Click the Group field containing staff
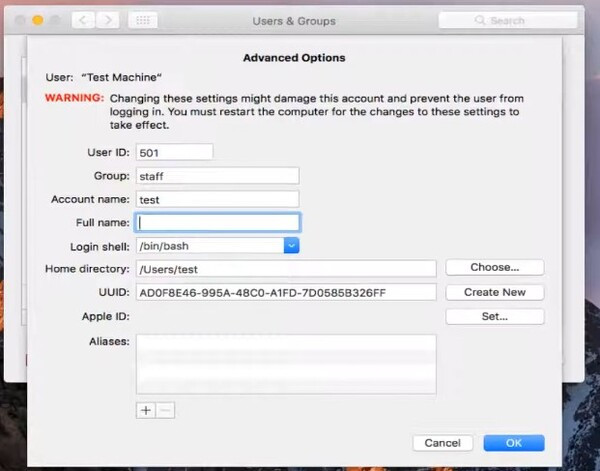600x471 pixels. coord(217,176)
